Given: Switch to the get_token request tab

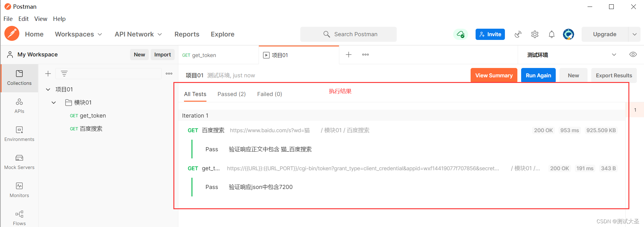Looking at the screenshot, I should pos(218,55).
